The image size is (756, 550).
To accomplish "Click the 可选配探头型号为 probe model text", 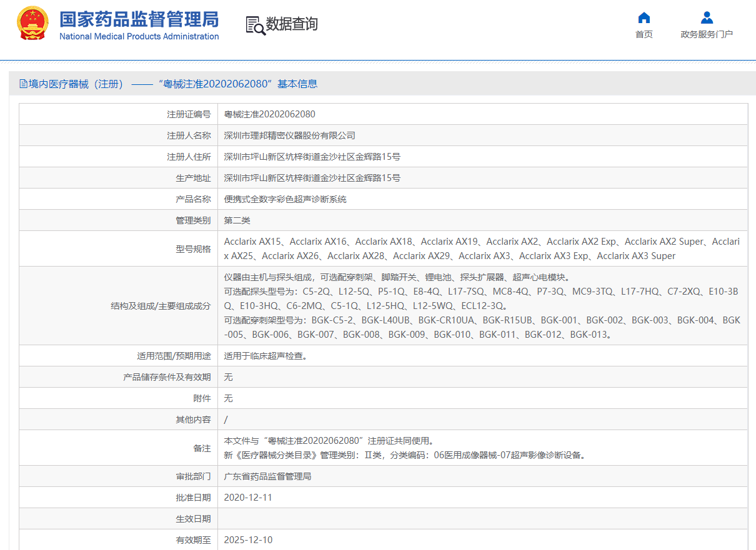I will pos(482,298).
